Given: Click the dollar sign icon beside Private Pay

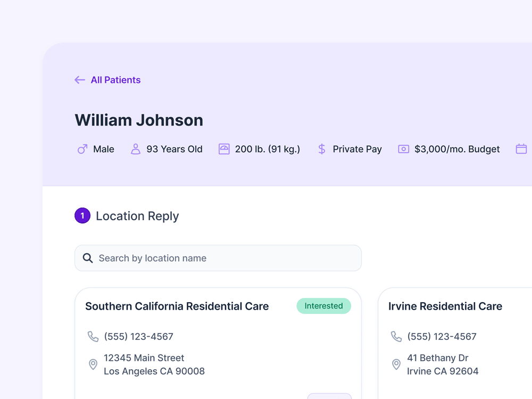Looking at the screenshot, I should pyautogui.click(x=322, y=149).
